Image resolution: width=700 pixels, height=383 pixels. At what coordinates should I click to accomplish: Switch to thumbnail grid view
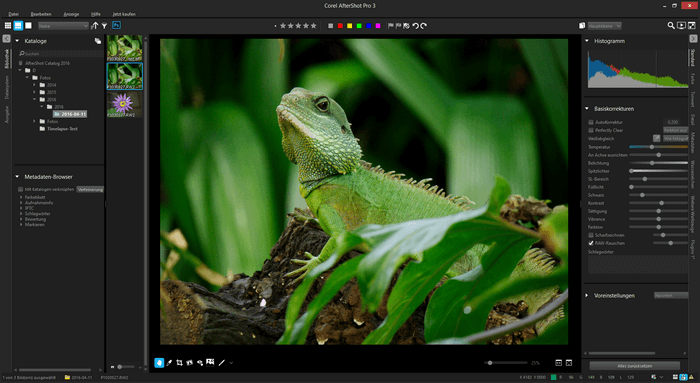point(8,25)
